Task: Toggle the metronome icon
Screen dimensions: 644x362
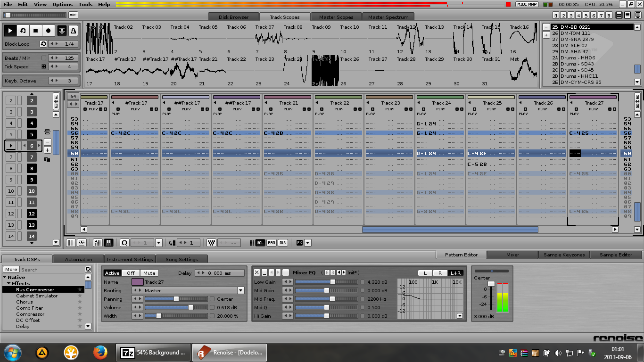Action: [x=73, y=31]
